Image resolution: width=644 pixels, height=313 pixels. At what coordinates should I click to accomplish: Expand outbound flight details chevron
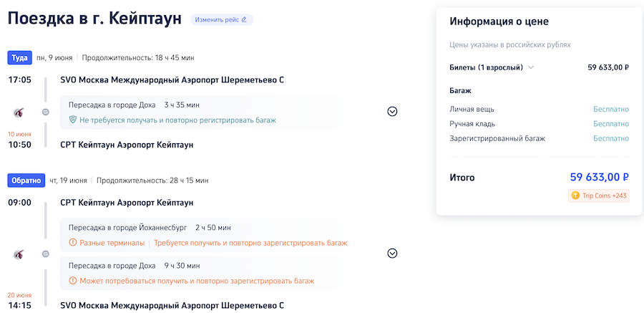[392, 111]
